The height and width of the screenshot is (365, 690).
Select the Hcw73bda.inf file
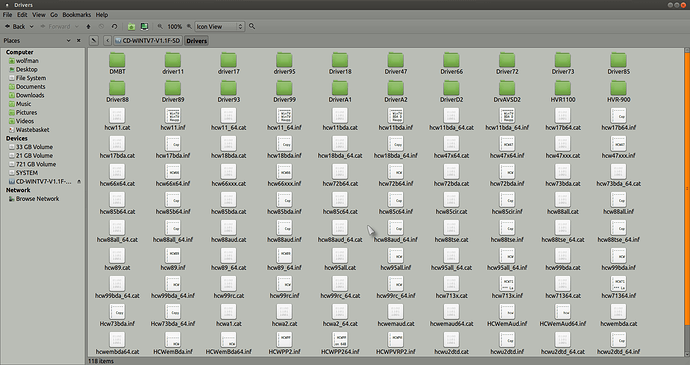117,315
